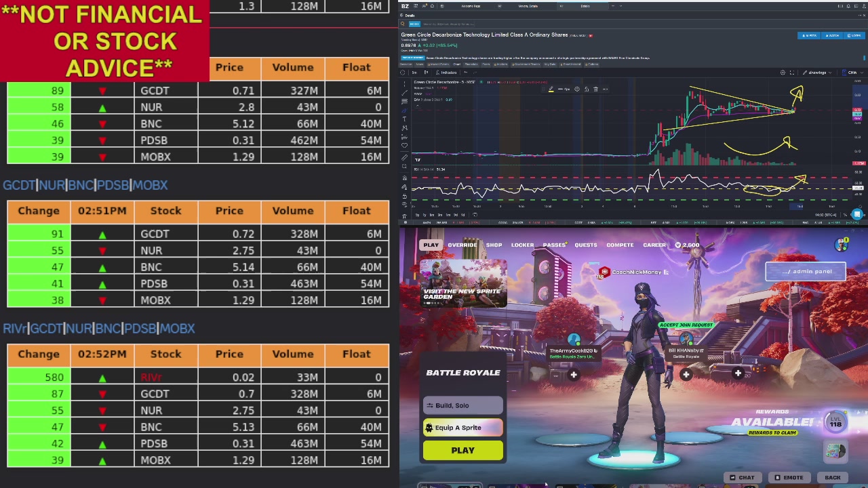Viewport: 868px width, 488px height.
Task: Toggle the lock icon in floating drawing toolbar
Action: pyautogui.click(x=587, y=89)
